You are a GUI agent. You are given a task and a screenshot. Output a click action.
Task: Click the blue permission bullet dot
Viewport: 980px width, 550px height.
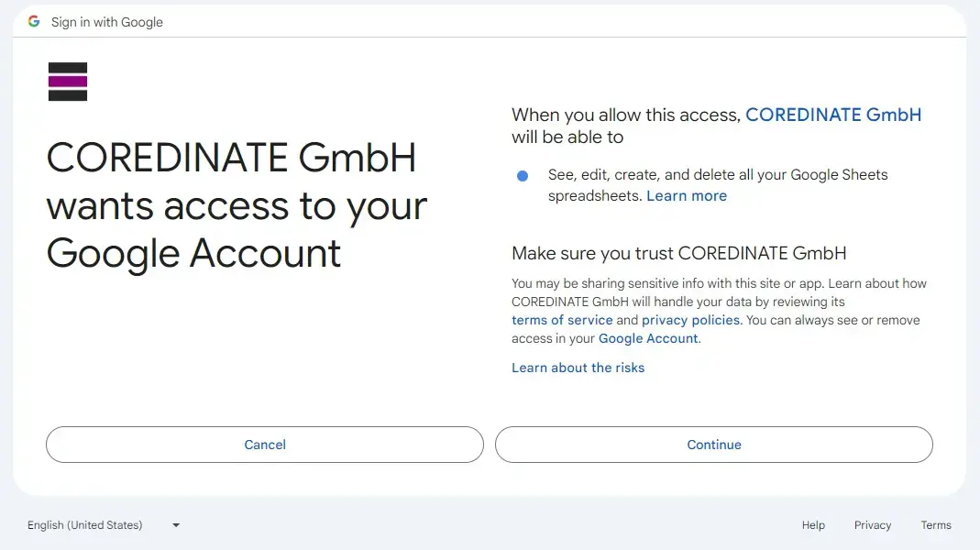click(x=523, y=175)
